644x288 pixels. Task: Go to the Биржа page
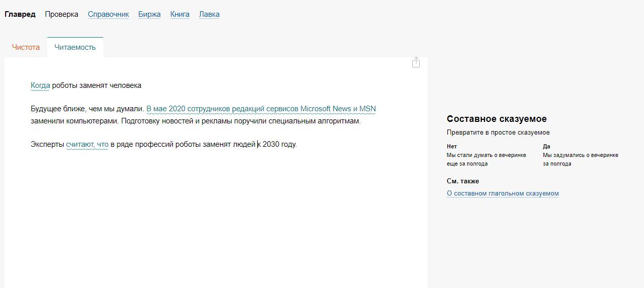point(149,14)
